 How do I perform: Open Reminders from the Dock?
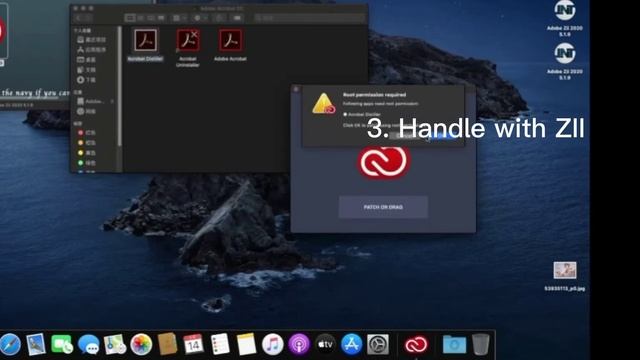(x=220, y=344)
